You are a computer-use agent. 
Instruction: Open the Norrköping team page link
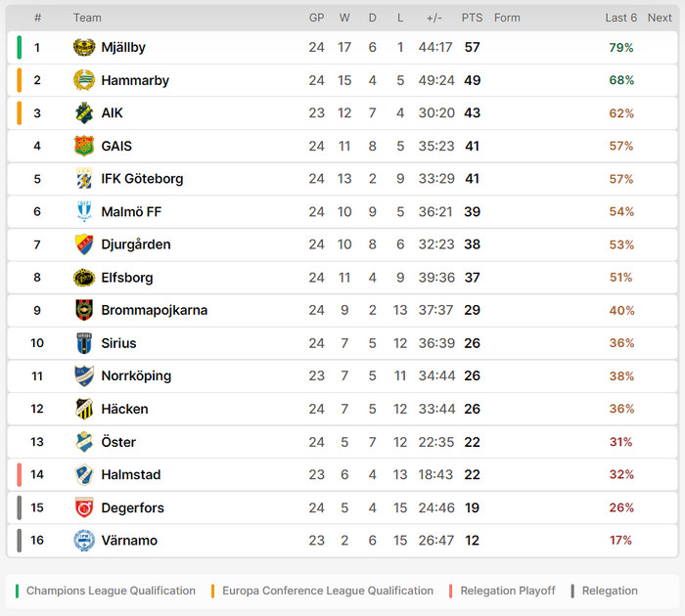coord(136,375)
